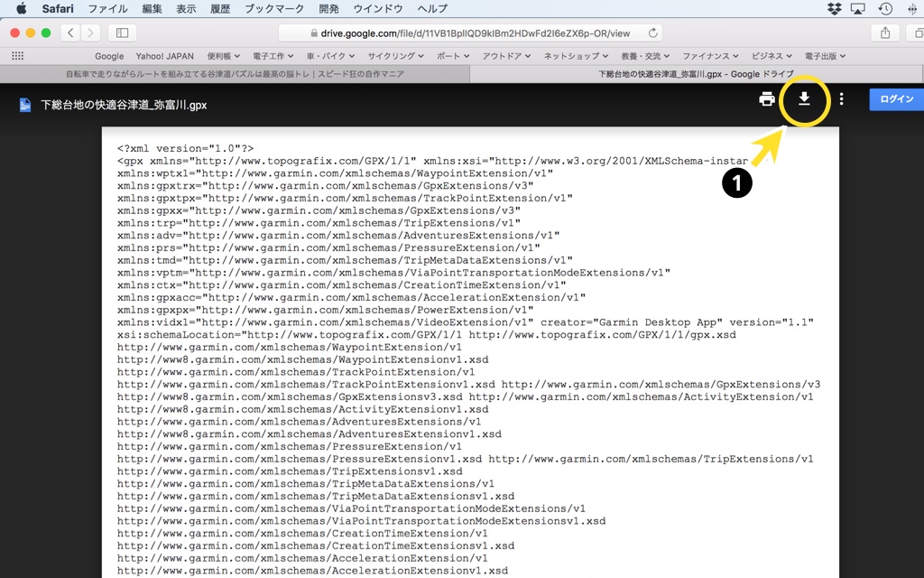The image size is (924, 578).
Task: Click the Safari forward button
Action: pyautogui.click(x=90, y=33)
